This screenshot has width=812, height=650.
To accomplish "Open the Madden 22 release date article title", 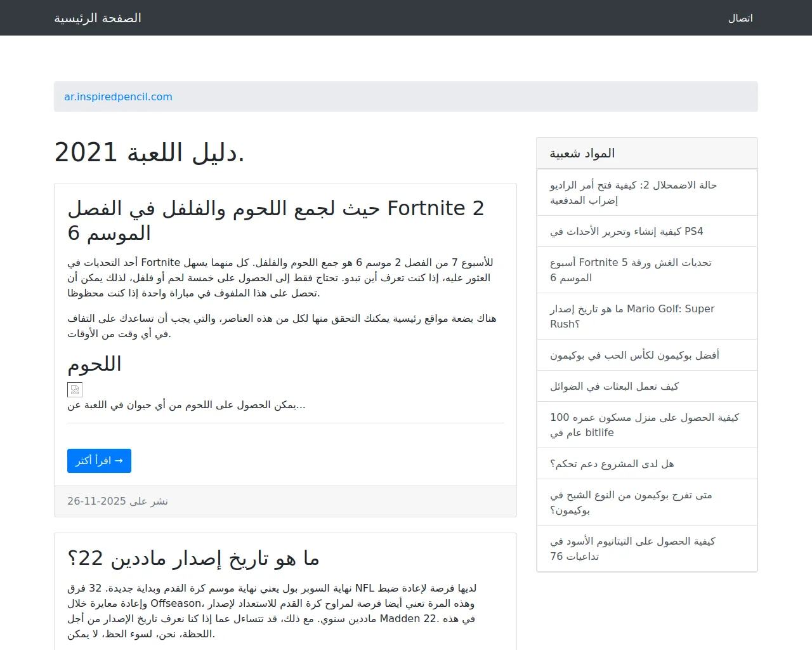I will click(x=193, y=558).
